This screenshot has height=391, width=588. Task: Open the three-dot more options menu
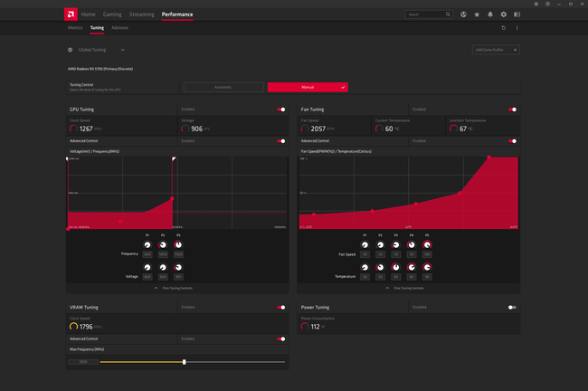click(517, 28)
